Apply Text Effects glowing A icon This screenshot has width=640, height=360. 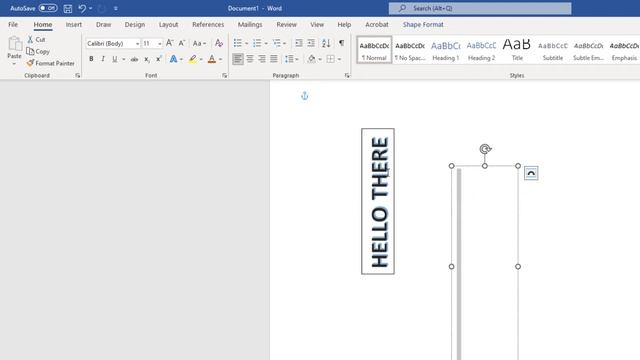[173, 59]
